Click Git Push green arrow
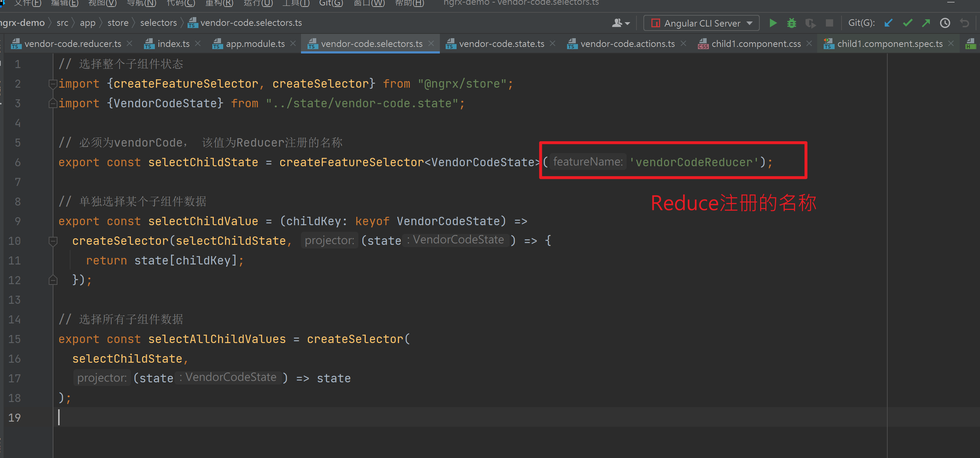 tap(926, 23)
